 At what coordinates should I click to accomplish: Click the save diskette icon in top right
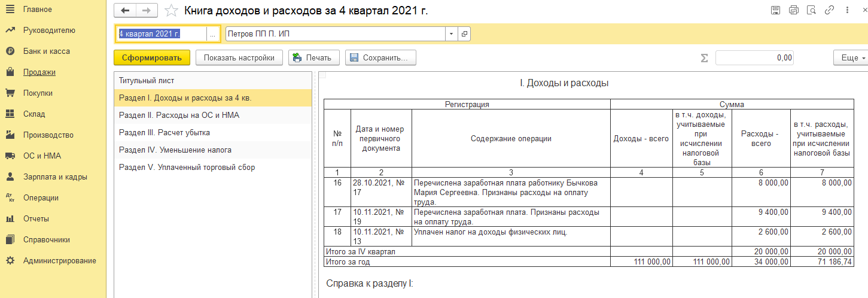point(775,10)
